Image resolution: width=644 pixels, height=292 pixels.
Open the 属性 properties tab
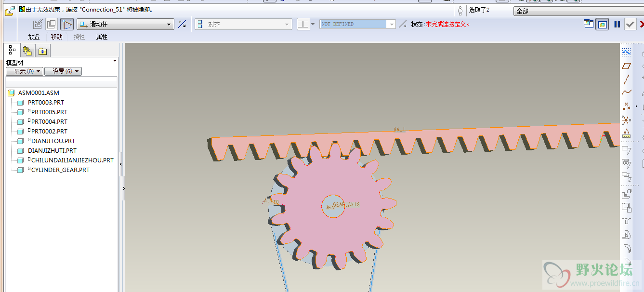pyautogui.click(x=102, y=37)
